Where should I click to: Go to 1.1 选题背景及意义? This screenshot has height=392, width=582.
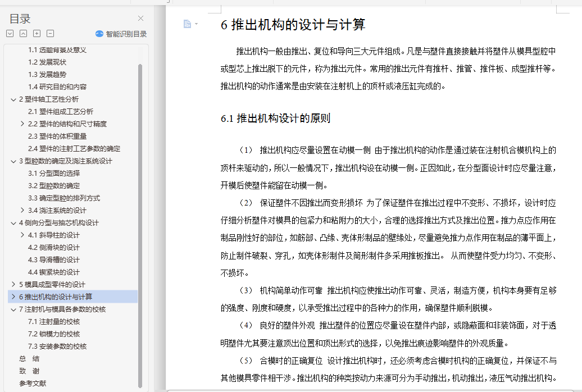coord(57,50)
